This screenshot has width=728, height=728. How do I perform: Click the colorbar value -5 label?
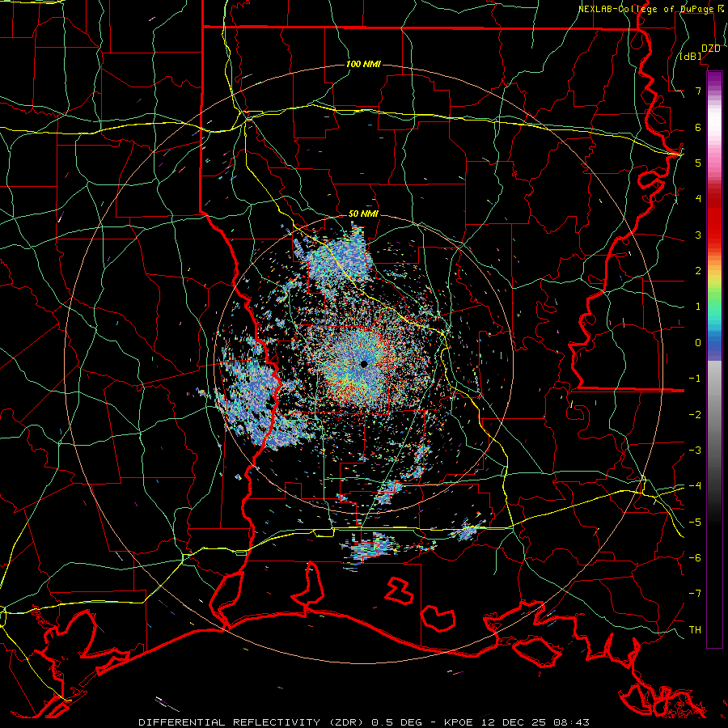695,523
